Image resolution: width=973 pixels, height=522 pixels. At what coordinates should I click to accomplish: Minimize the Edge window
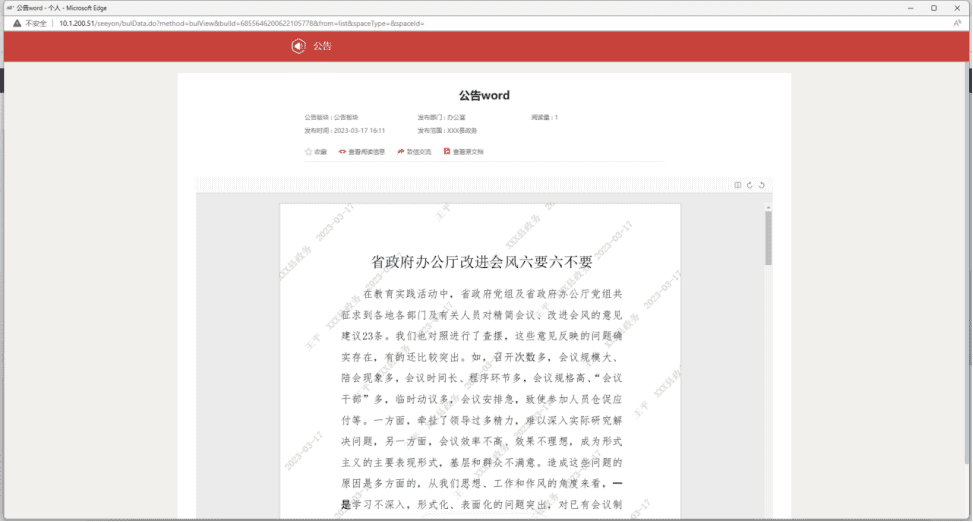click(x=910, y=8)
